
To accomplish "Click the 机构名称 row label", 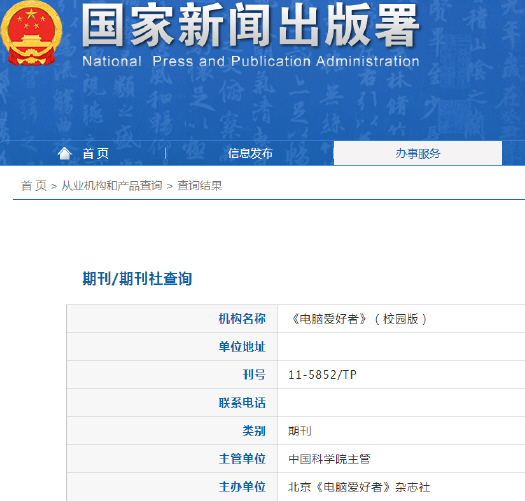I will [242, 319].
